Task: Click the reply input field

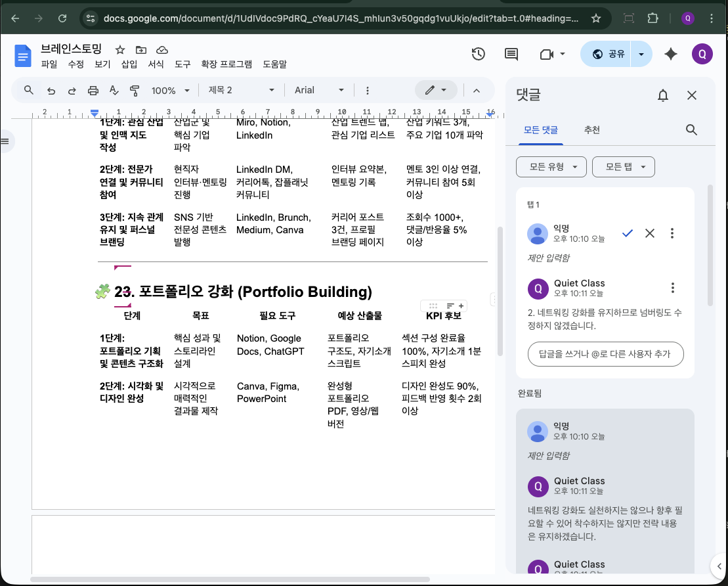Action: point(605,353)
